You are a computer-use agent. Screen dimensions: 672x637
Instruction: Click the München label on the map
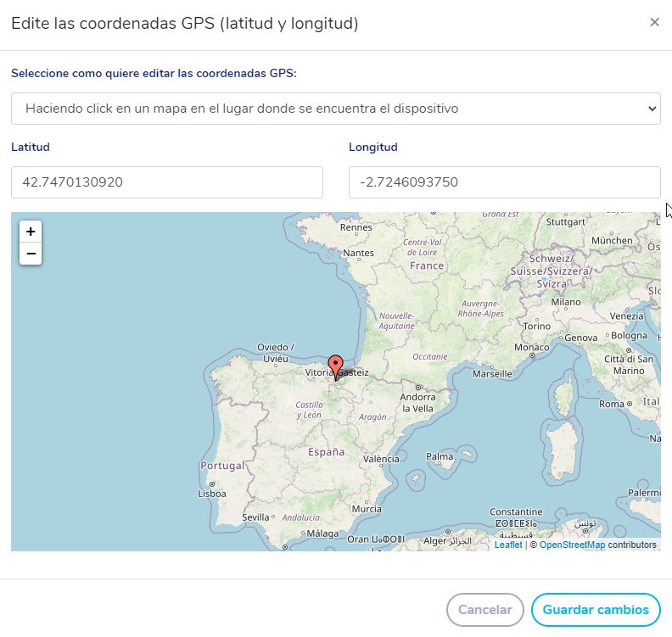[x=612, y=241]
